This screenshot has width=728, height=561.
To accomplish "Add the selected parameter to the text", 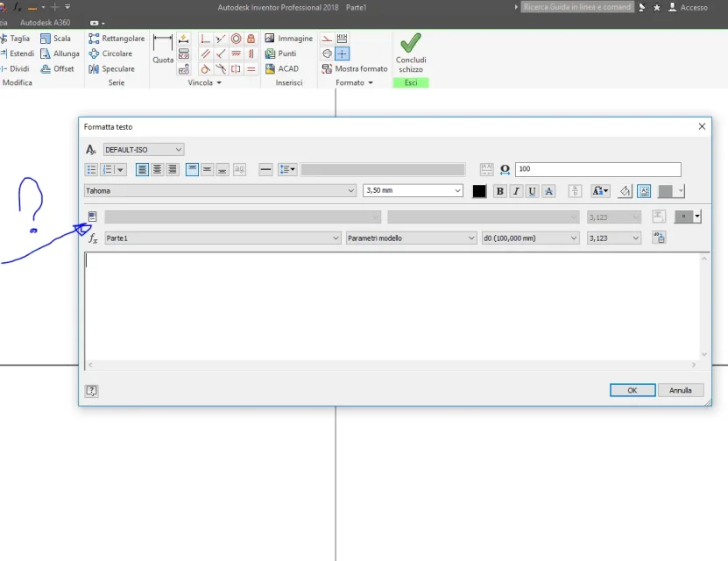I will (659, 238).
